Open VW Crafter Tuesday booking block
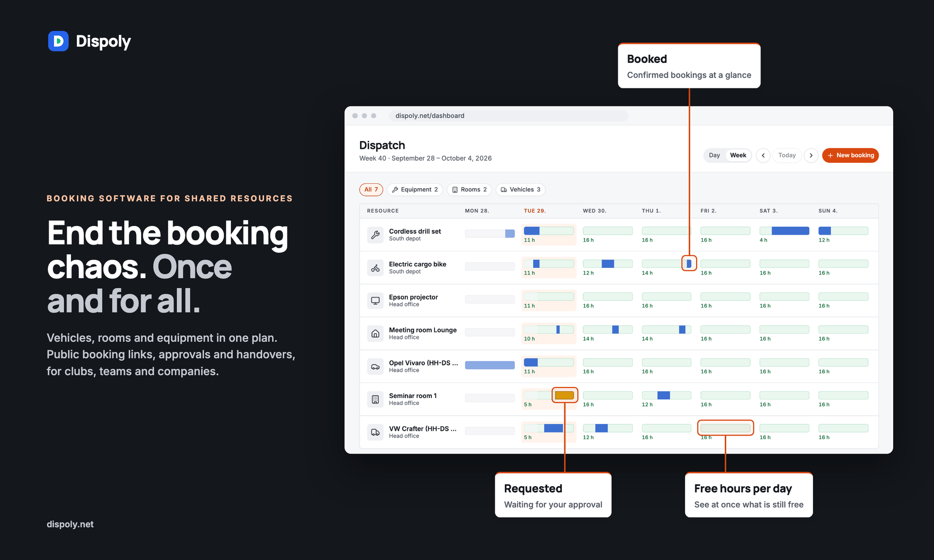This screenshot has height=560, width=934. (x=553, y=428)
